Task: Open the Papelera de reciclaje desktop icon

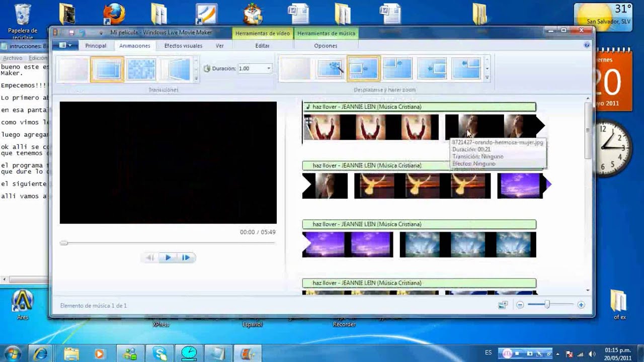Action: [23, 22]
